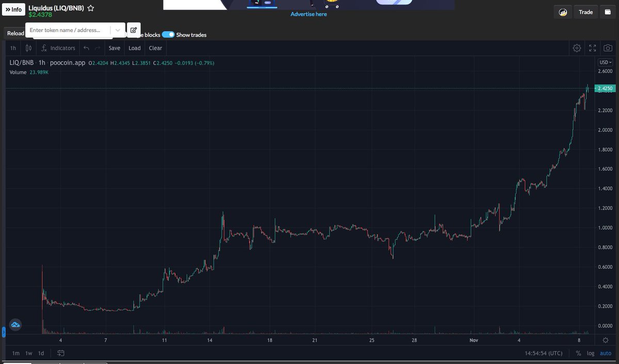Open the USD currency dropdown

(605, 62)
